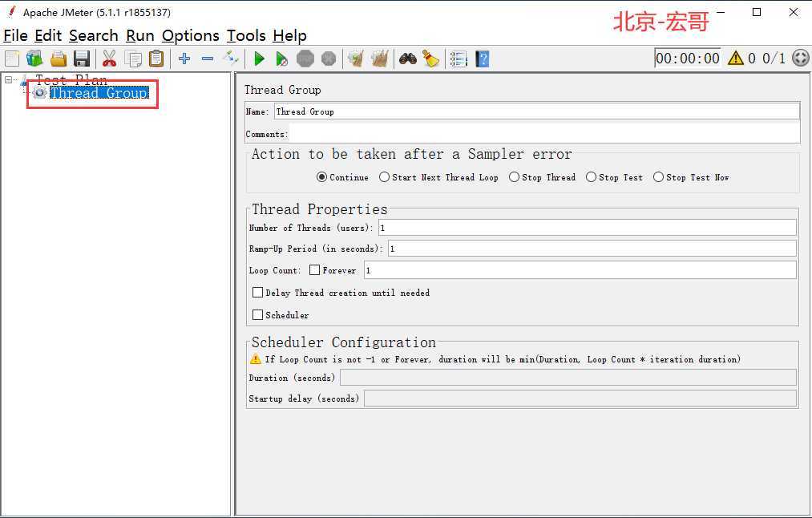
Task: Start the test with the green play icon
Action: coord(260,59)
